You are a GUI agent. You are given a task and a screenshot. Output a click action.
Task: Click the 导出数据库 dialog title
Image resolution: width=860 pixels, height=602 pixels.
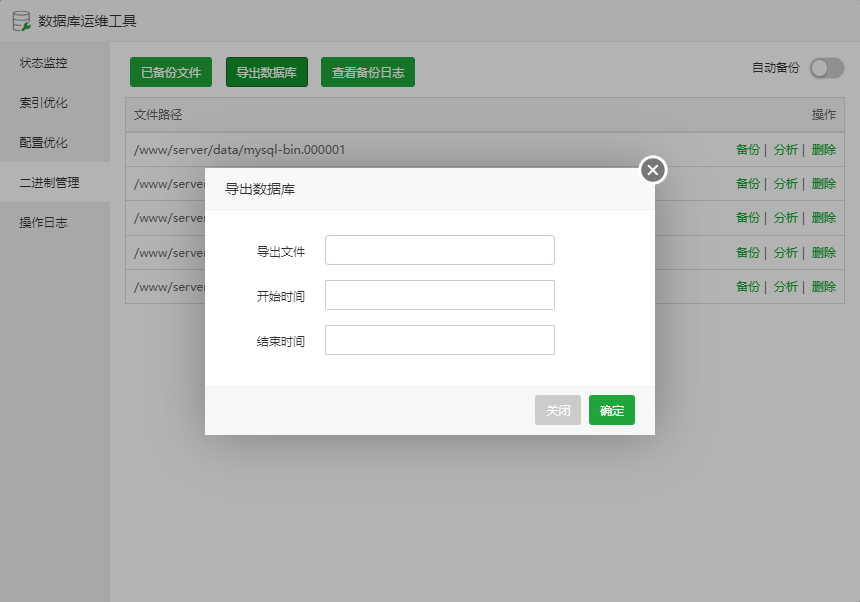(260, 189)
